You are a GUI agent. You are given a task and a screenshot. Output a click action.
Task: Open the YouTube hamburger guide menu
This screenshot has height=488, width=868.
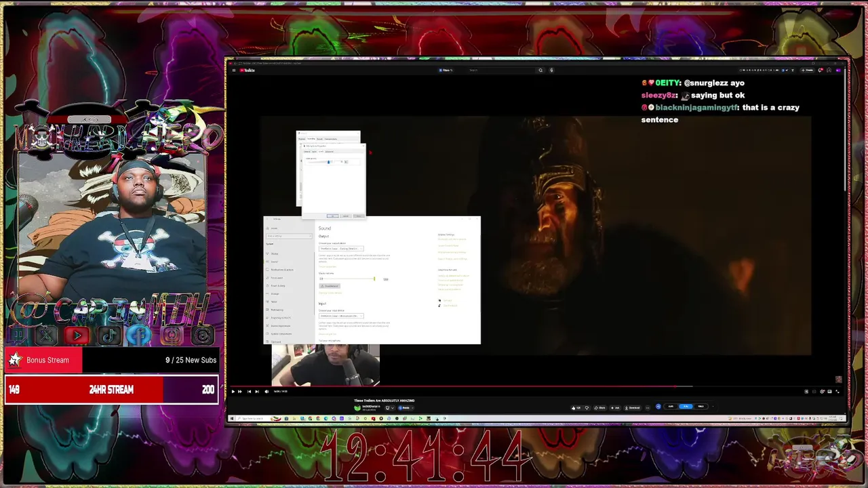coord(234,70)
